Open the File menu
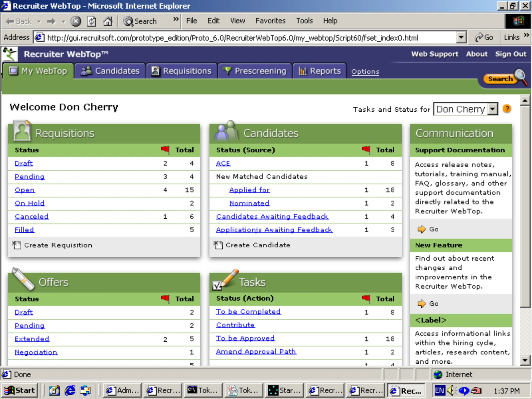The width and height of the screenshot is (532, 399). pyautogui.click(x=192, y=21)
